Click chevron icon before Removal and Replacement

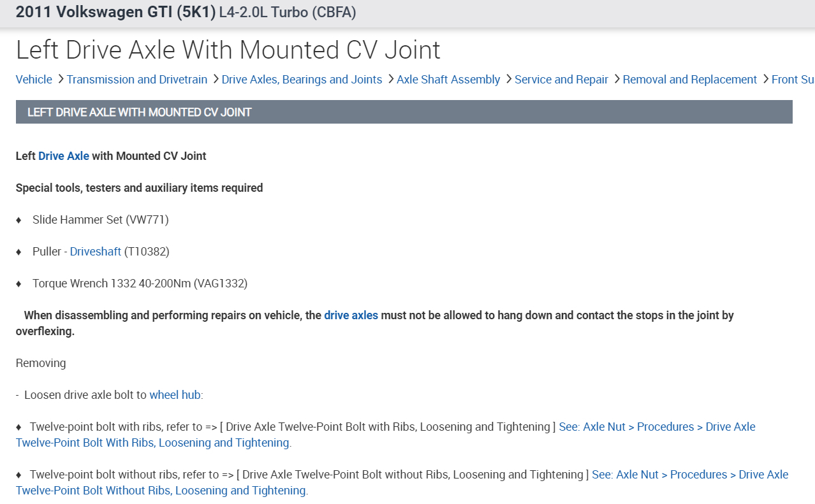tap(617, 79)
